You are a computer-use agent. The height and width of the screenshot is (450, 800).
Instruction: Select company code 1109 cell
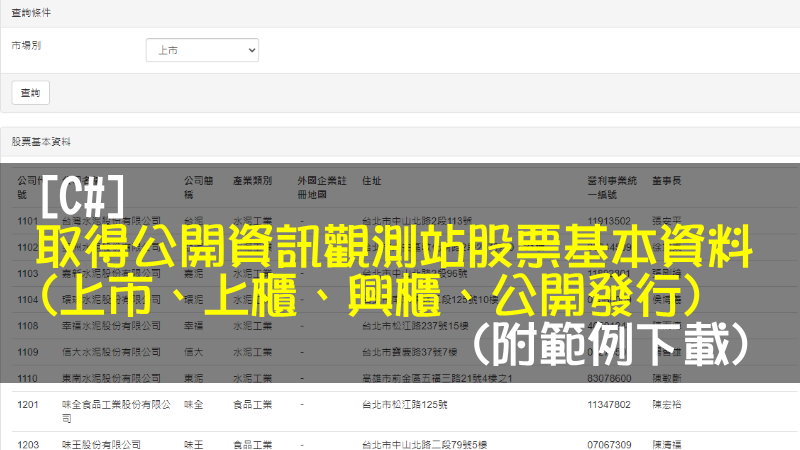point(28,352)
